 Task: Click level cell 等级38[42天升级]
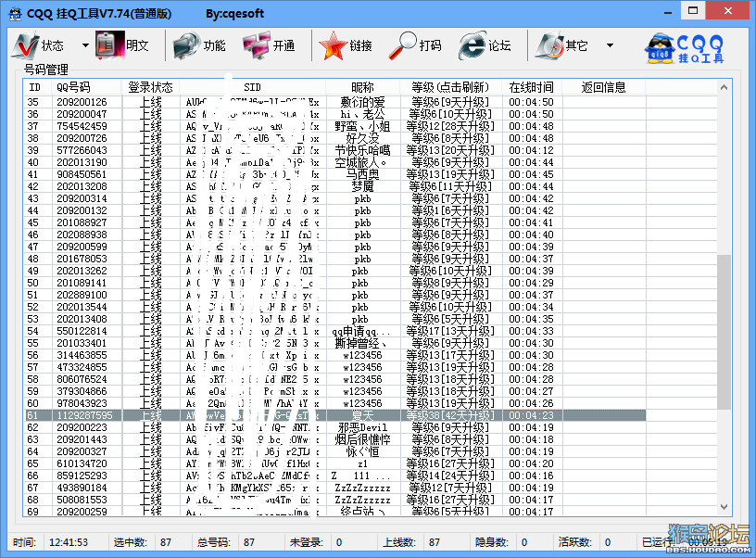[450, 416]
